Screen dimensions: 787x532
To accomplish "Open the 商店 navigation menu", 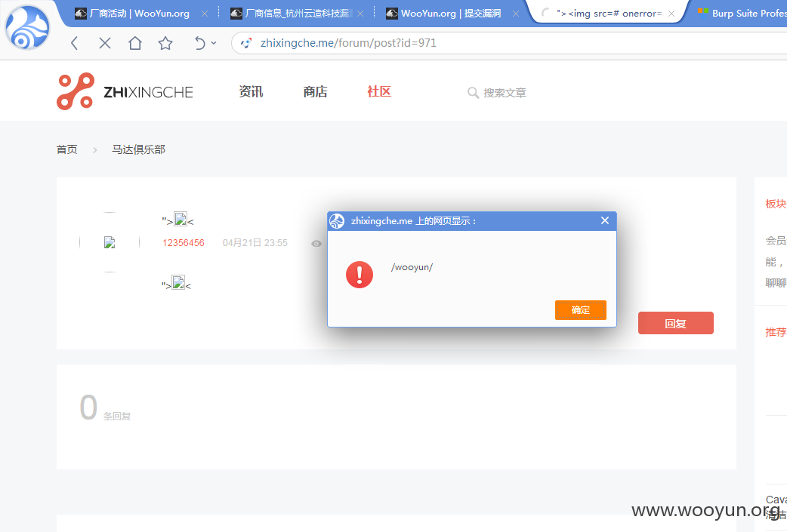I will tap(315, 92).
